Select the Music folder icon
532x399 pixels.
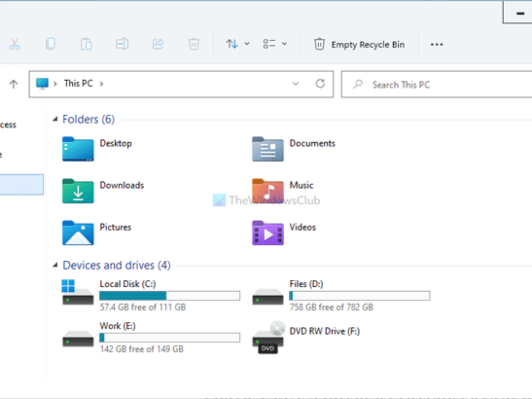268,191
